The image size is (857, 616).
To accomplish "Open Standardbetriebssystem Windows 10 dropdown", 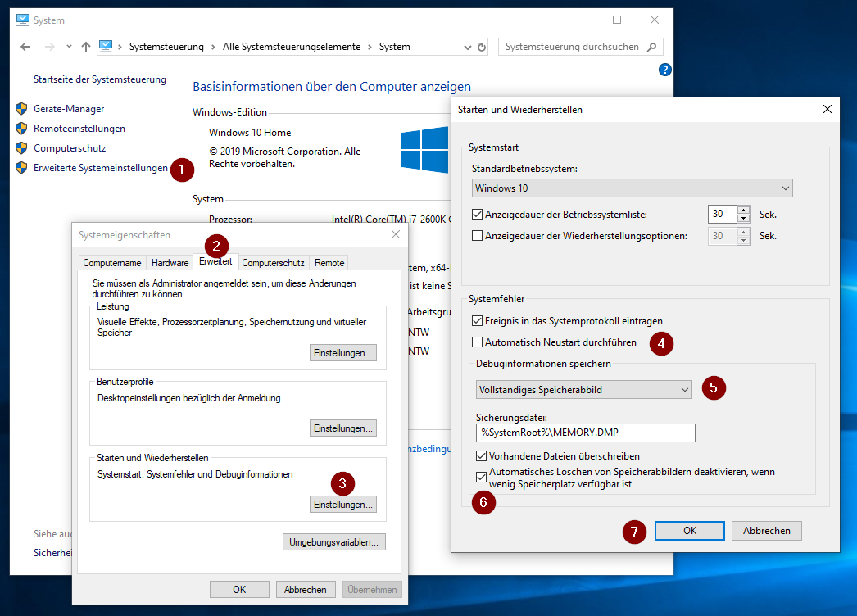I will pos(632,188).
